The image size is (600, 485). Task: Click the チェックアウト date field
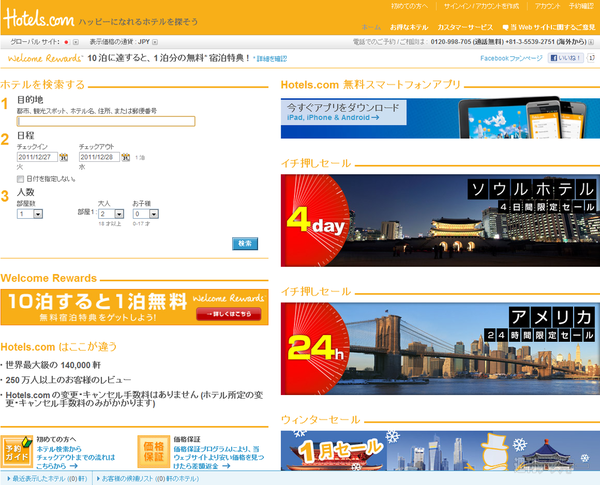tap(99, 157)
